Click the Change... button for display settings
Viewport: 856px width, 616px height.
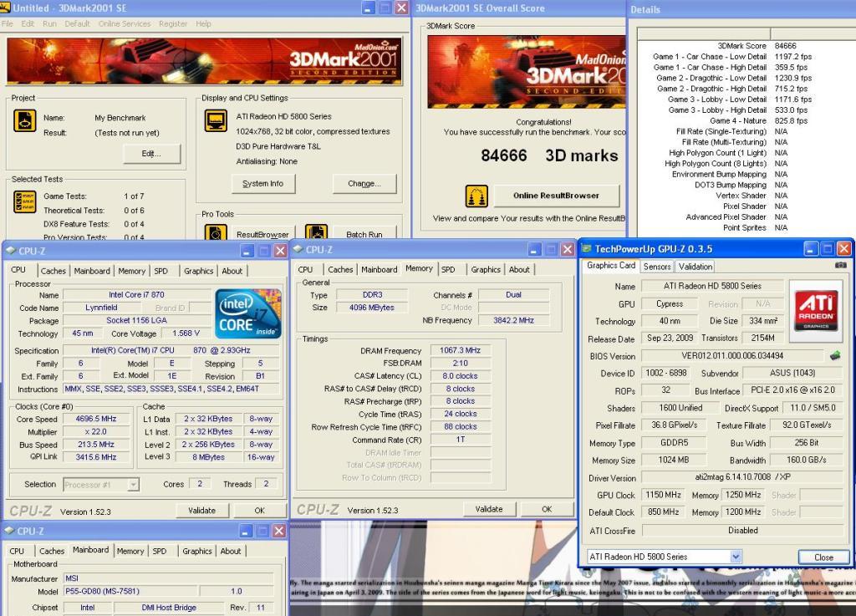[x=364, y=183]
